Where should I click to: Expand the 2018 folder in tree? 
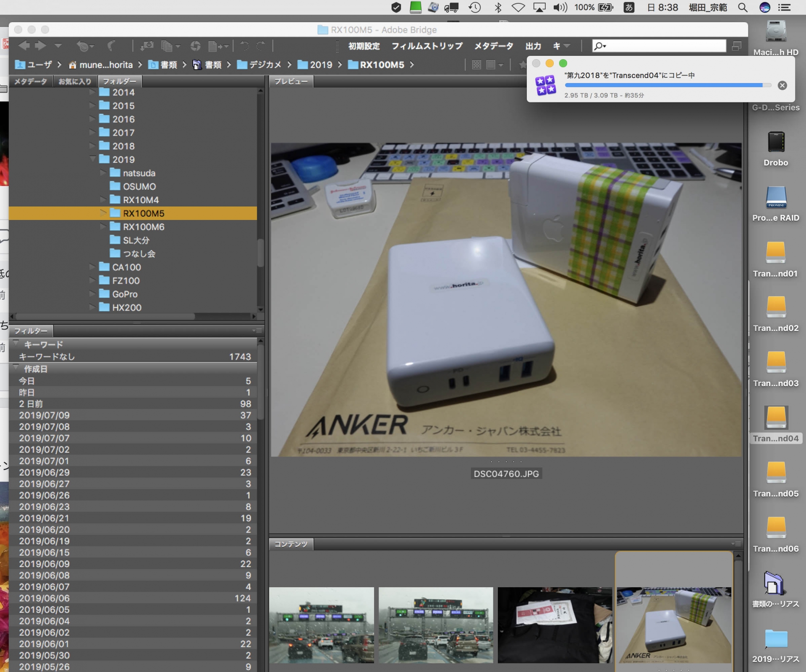tap(92, 146)
